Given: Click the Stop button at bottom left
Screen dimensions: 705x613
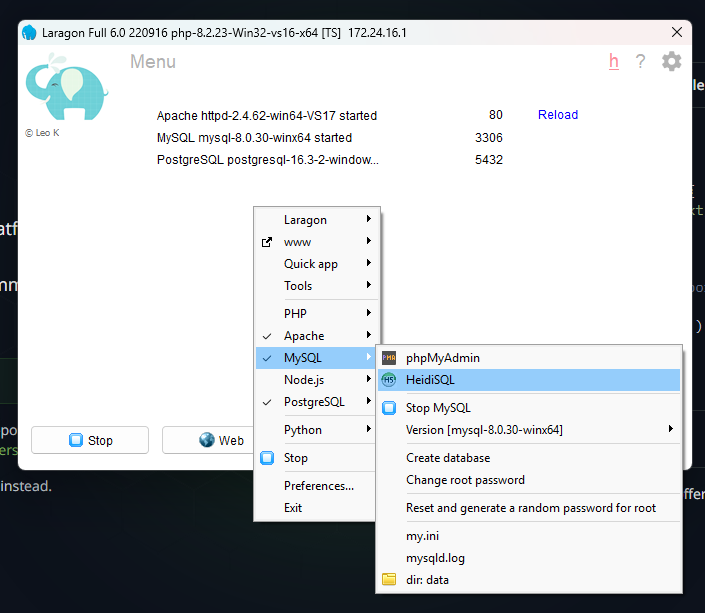Looking at the screenshot, I should pos(90,440).
